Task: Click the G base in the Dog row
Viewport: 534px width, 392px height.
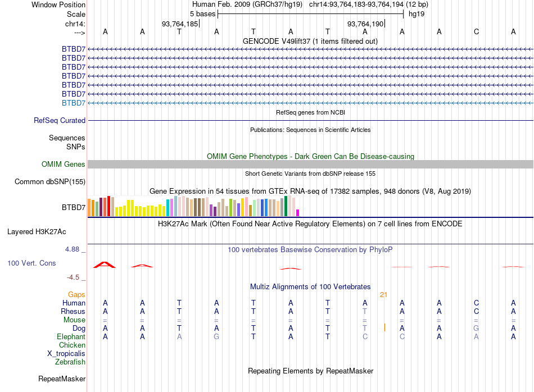Action: [x=476, y=328]
